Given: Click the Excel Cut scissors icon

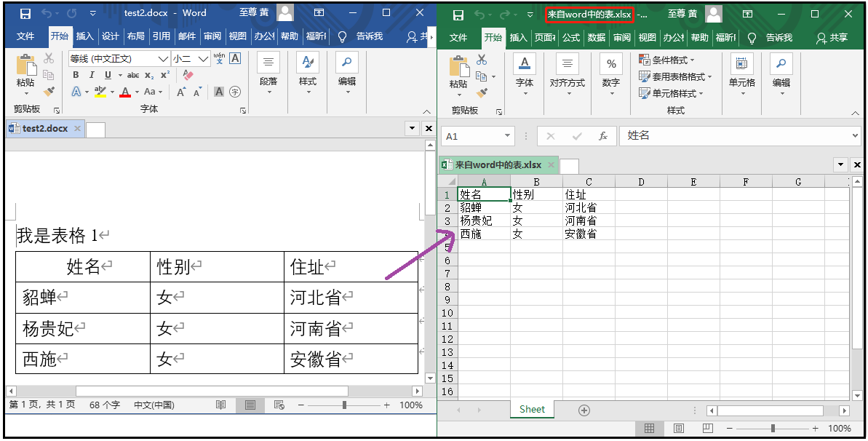Looking at the screenshot, I should tap(482, 60).
